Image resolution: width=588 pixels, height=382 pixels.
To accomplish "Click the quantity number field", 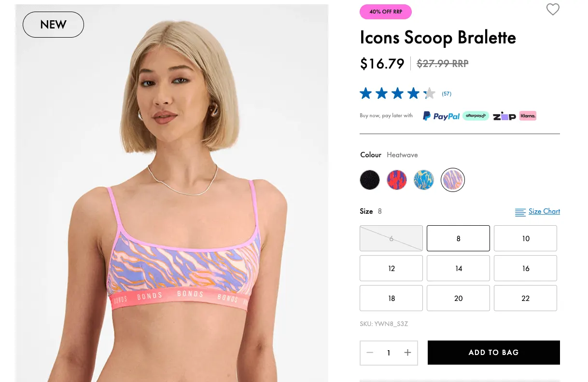I will [x=389, y=353].
